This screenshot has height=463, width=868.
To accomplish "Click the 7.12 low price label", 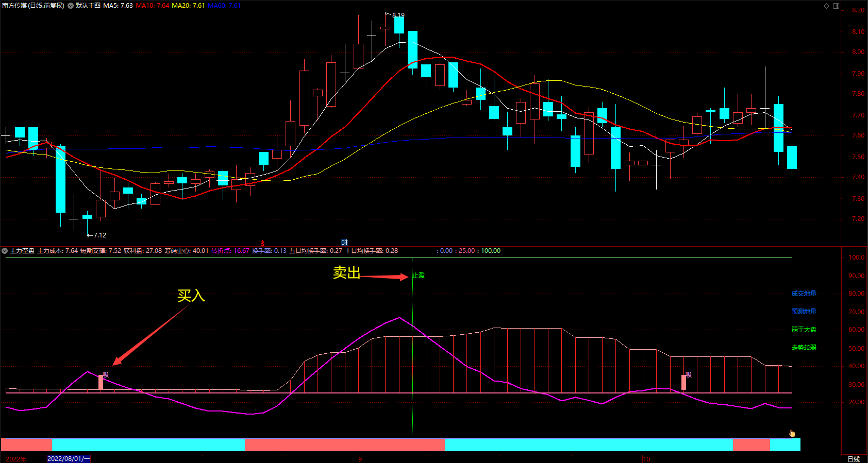I will (x=99, y=235).
